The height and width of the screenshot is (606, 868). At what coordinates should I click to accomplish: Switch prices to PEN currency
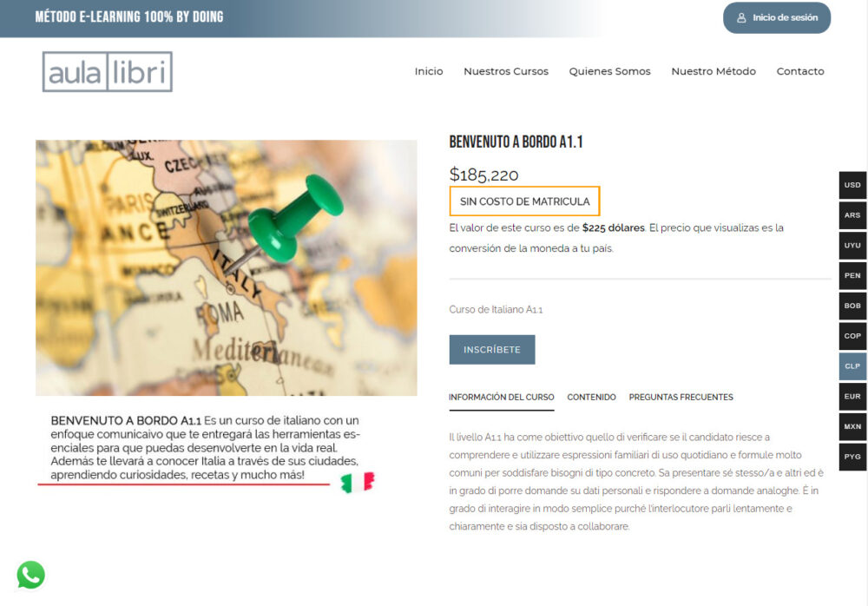click(x=852, y=275)
